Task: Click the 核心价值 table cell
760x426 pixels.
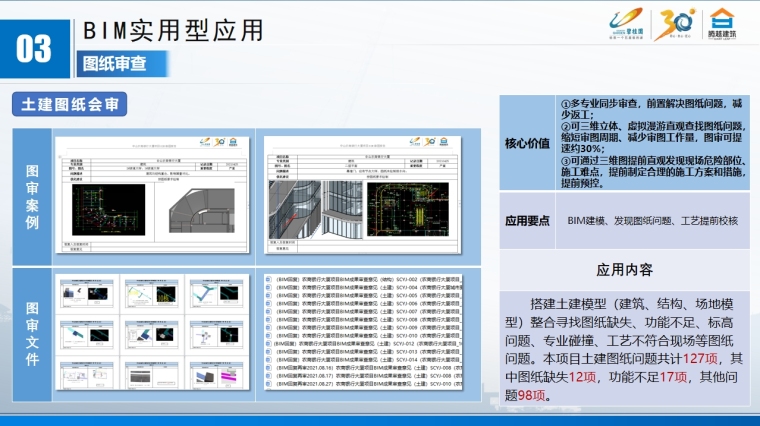Action: 526,143
